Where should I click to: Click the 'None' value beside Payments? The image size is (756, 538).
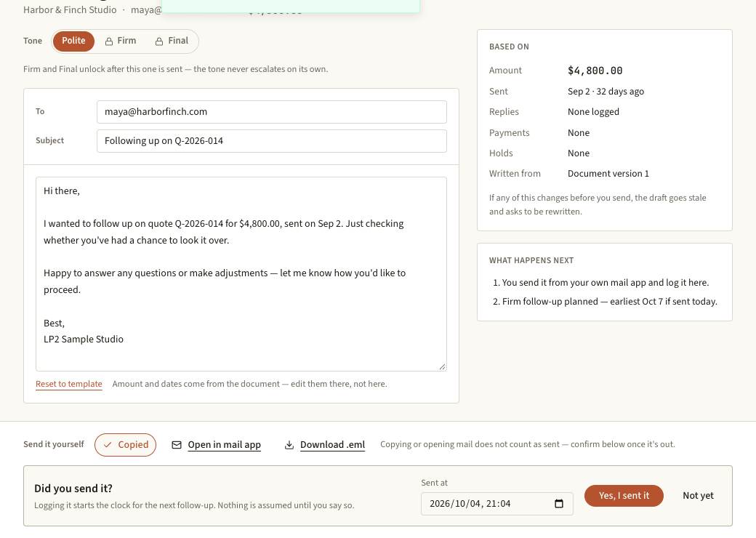[578, 133]
